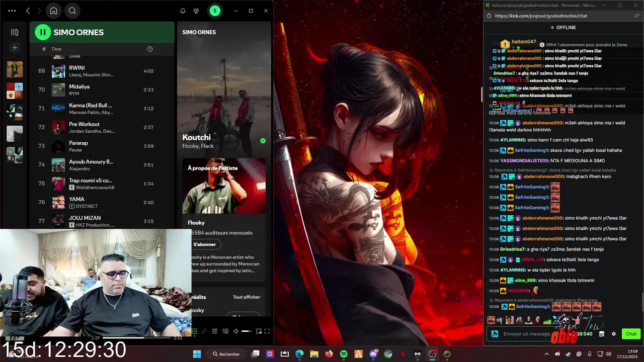Open the second playlist thumbnail in library sidebar
This screenshot has width=644, height=362.
[x=15, y=90]
